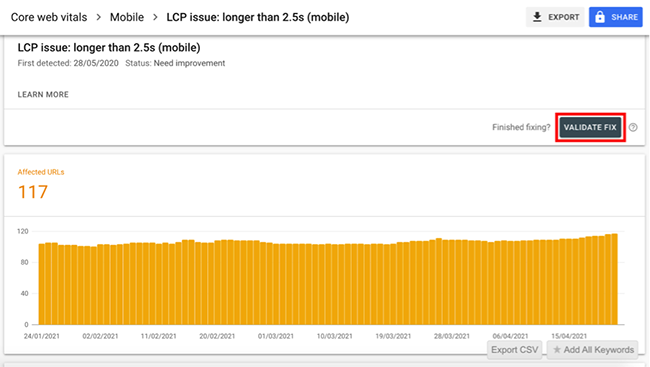Screen dimensions: 650x367
Task: Click the 02/02/2021 axis date
Action: click(x=100, y=336)
